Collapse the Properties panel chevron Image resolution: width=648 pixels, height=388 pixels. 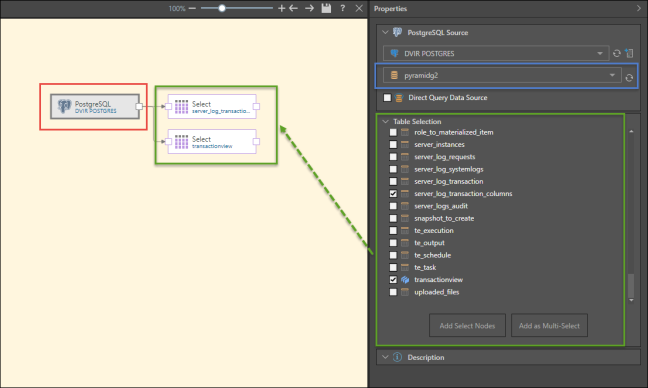(638, 8)
